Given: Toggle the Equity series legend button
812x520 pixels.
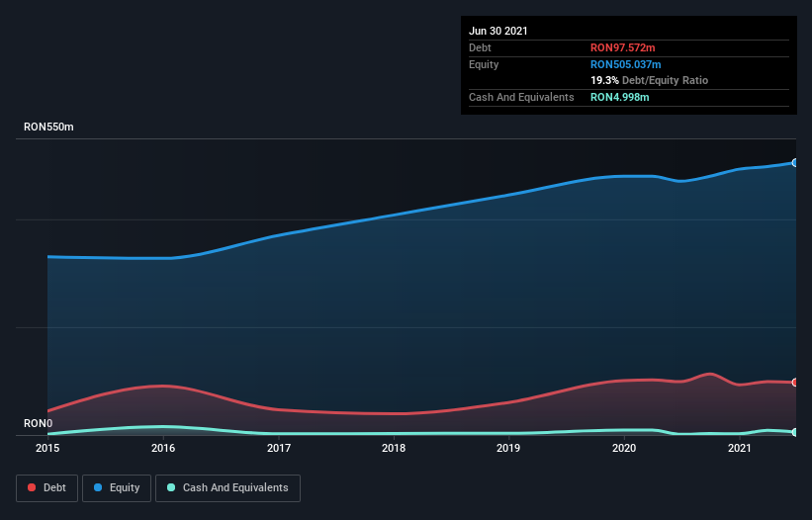Looking at the screenshot, I should [x=117, y=488].
